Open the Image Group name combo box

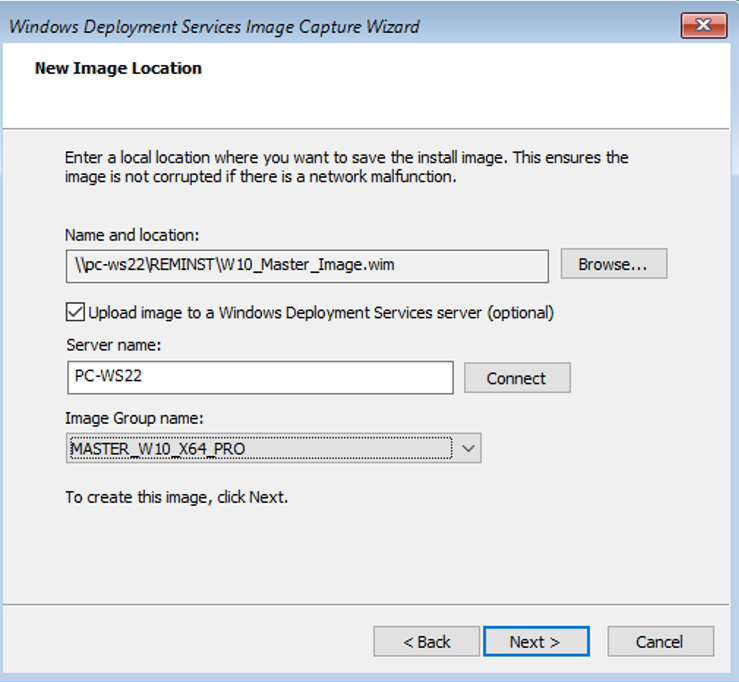click(x=260, y=449)
